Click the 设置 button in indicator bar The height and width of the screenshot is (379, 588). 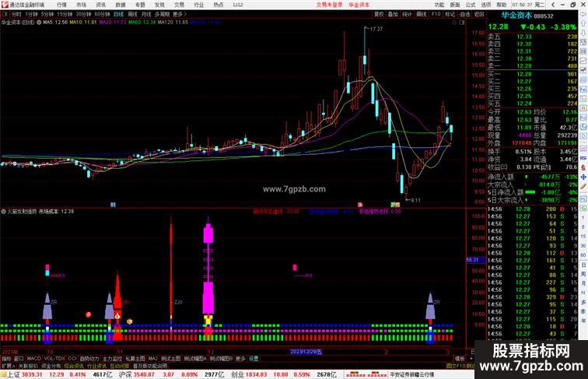(254, 359)
